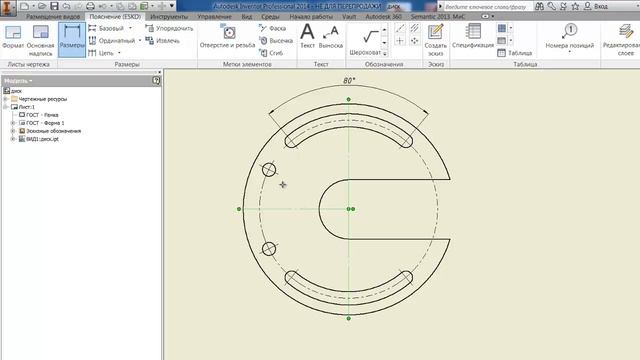Select the диск root item in browser
The width and height of the screenshot is (640, 360).
pos(13,91)
